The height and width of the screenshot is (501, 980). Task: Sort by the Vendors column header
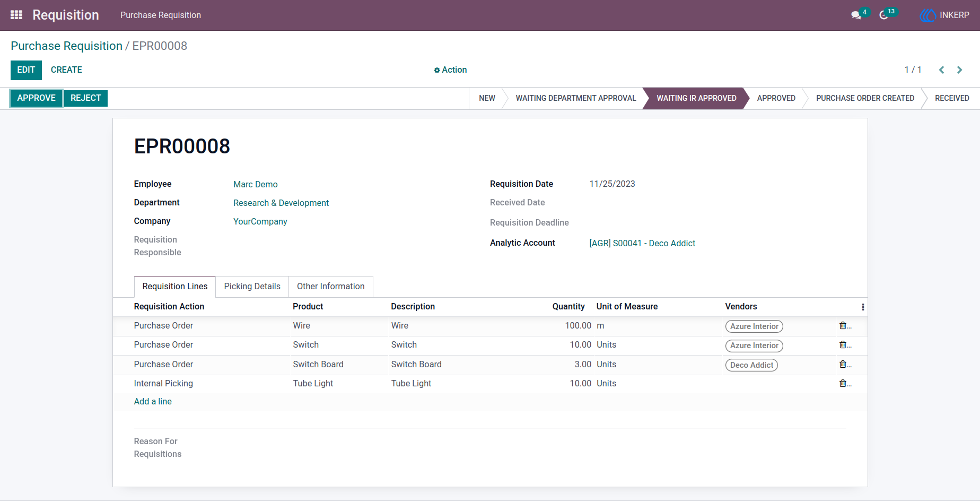(741, 307)
